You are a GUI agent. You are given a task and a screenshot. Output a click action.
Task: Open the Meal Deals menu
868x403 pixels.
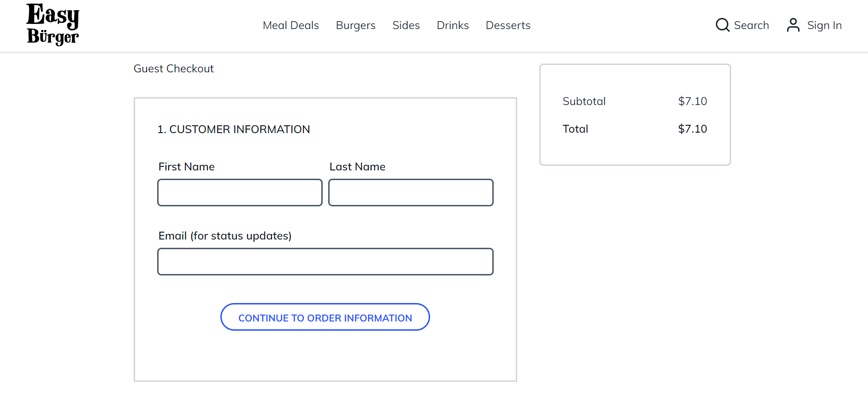click(x=290, y=25)
